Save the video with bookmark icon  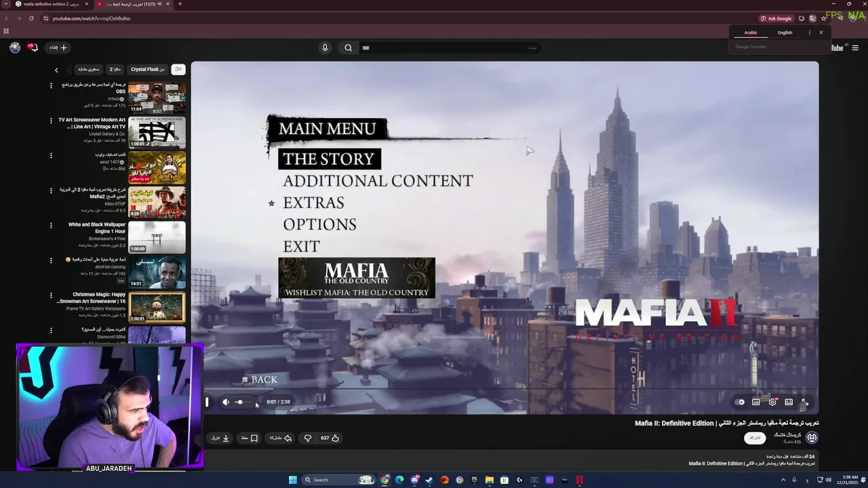(x=250, y=438)
